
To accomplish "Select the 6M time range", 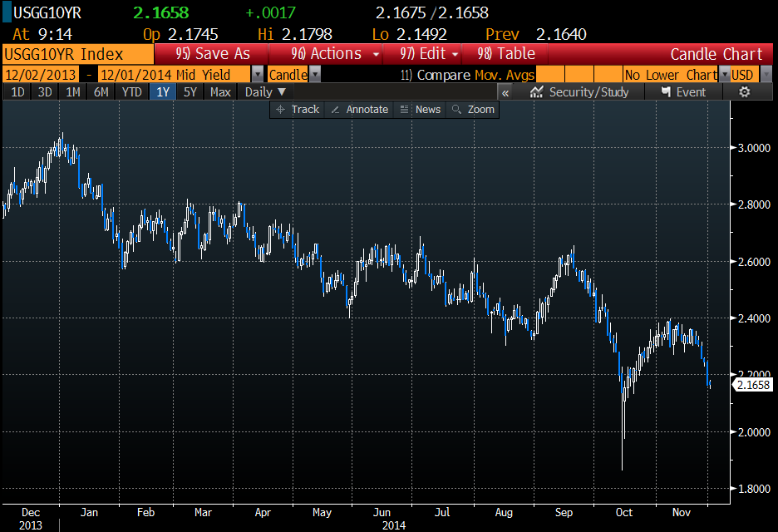I will (x=101, y=92).
